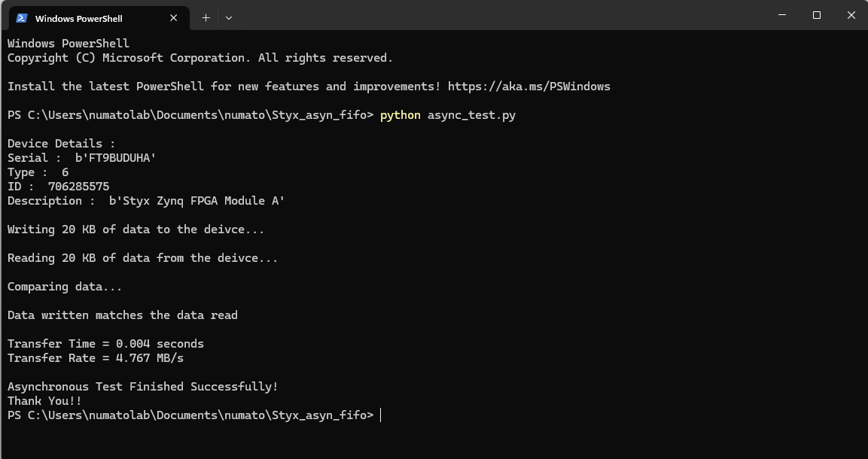
Task: Open the https://aka.ms/PSWindows link
Action: tap(528, 87)
